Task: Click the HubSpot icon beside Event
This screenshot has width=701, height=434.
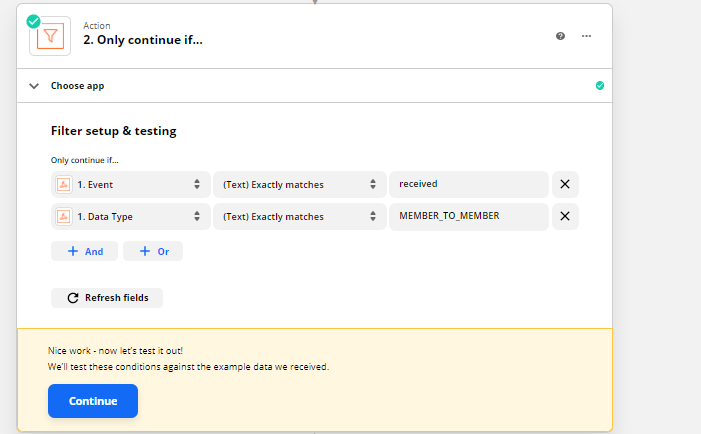Action: pos(63,185)
